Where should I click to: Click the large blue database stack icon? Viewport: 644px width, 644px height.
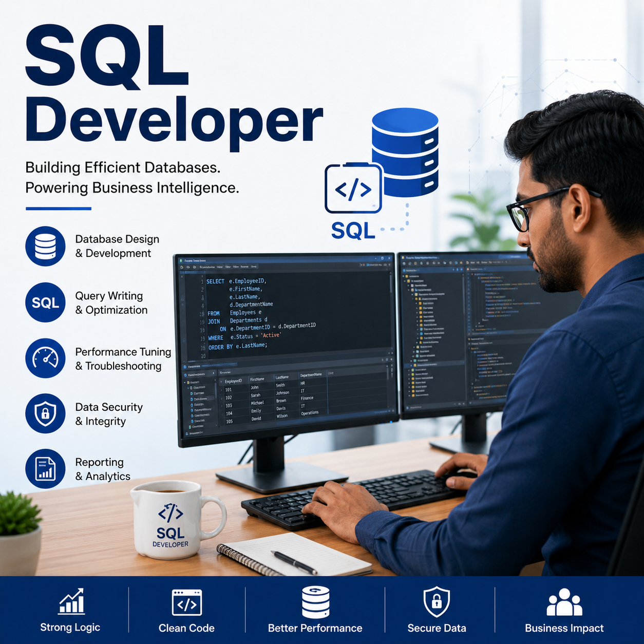[x=405, y=153]
